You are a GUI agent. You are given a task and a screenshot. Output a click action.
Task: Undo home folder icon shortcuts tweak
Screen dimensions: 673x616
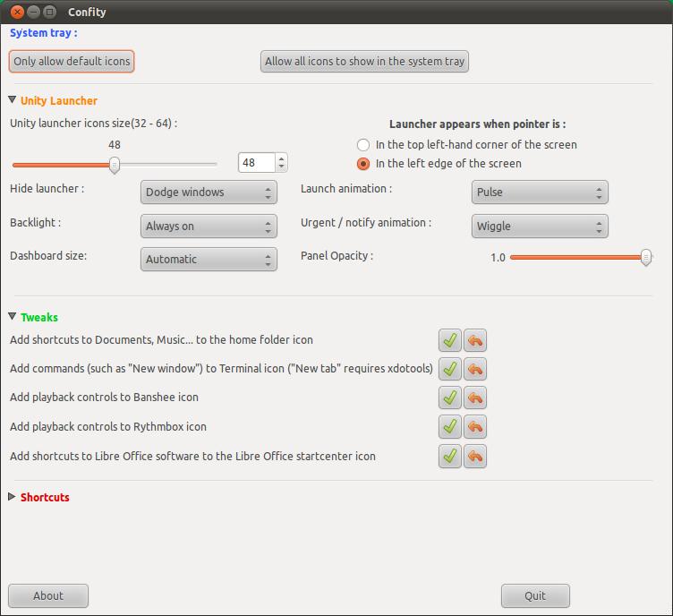(x=475, y=340)
